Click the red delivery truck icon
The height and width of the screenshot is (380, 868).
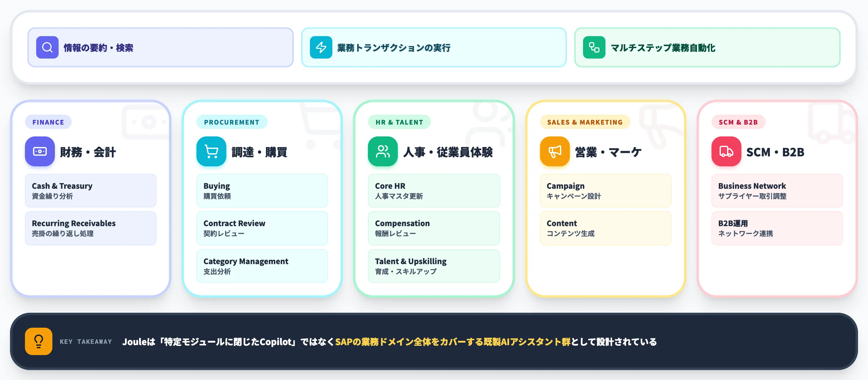click(x=726, y=151)
